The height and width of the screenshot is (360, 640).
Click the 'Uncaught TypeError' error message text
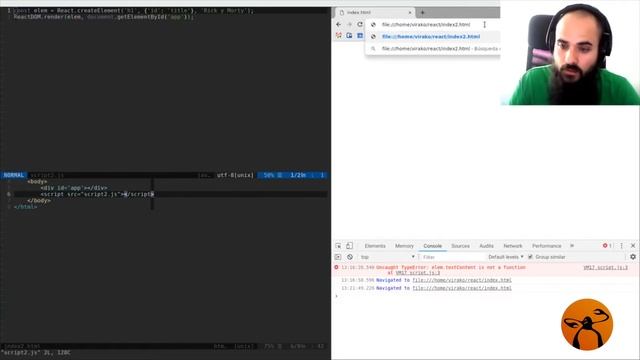tap(451, 267)
